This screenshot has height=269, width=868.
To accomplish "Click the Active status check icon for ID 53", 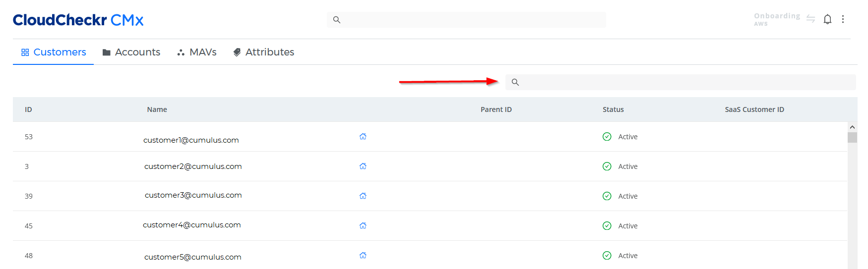I will (607, 137).
